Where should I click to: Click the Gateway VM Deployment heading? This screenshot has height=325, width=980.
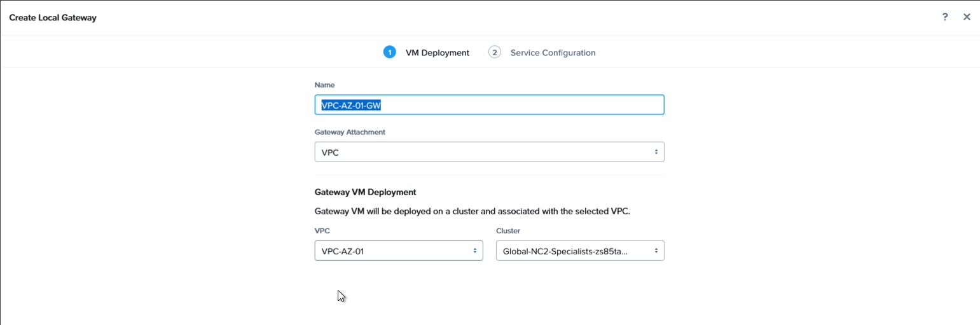pyautogui.click(x=365, y=192)
